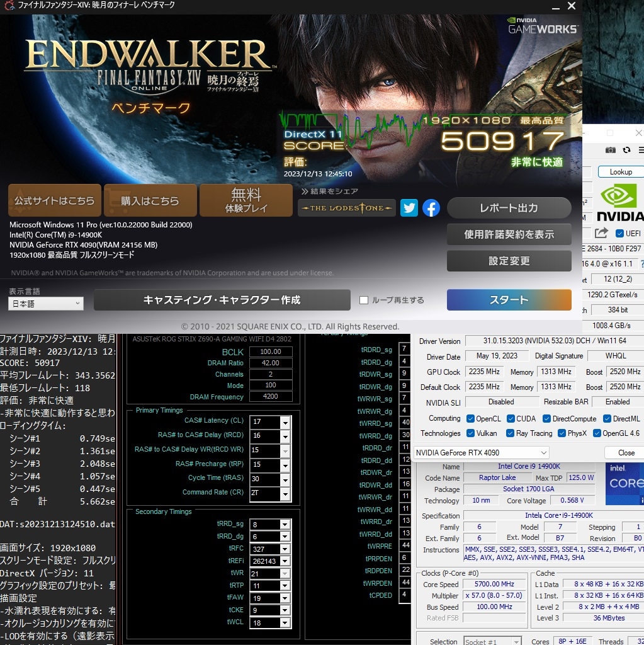Click the Driver Date May 19, 2023 field
The height and width of the screenshot is (645, 644).
point(497,356)
